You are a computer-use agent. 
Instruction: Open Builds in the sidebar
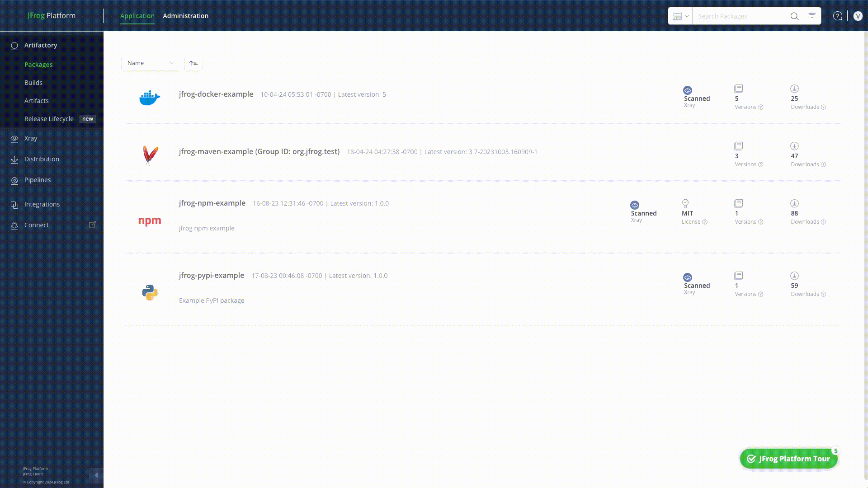[33, 83]
